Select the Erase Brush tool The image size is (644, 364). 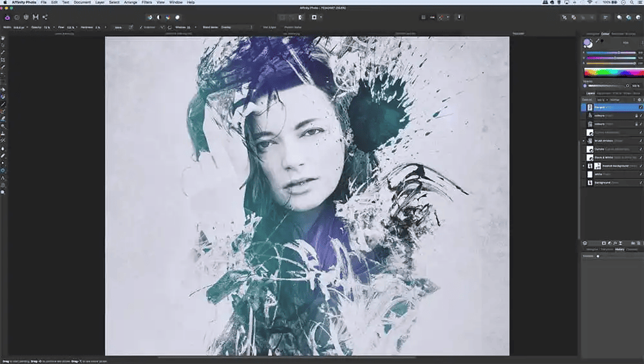click(x=3, y=119)
